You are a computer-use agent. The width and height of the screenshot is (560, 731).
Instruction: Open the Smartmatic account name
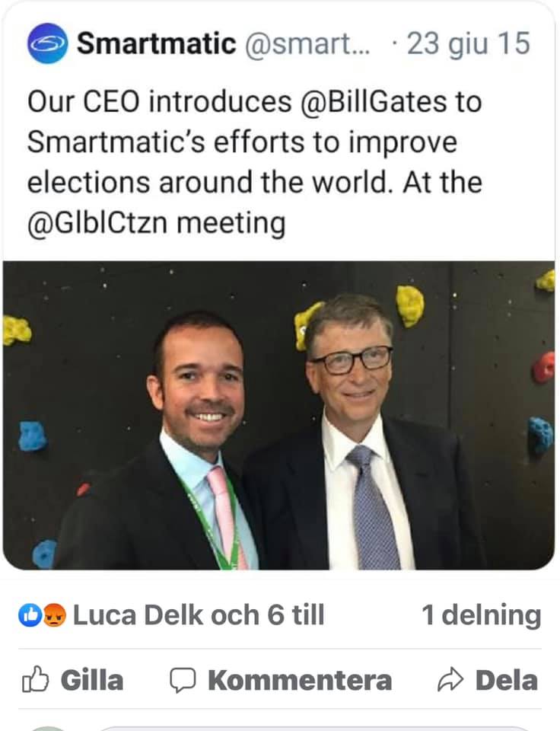(157, 43)
